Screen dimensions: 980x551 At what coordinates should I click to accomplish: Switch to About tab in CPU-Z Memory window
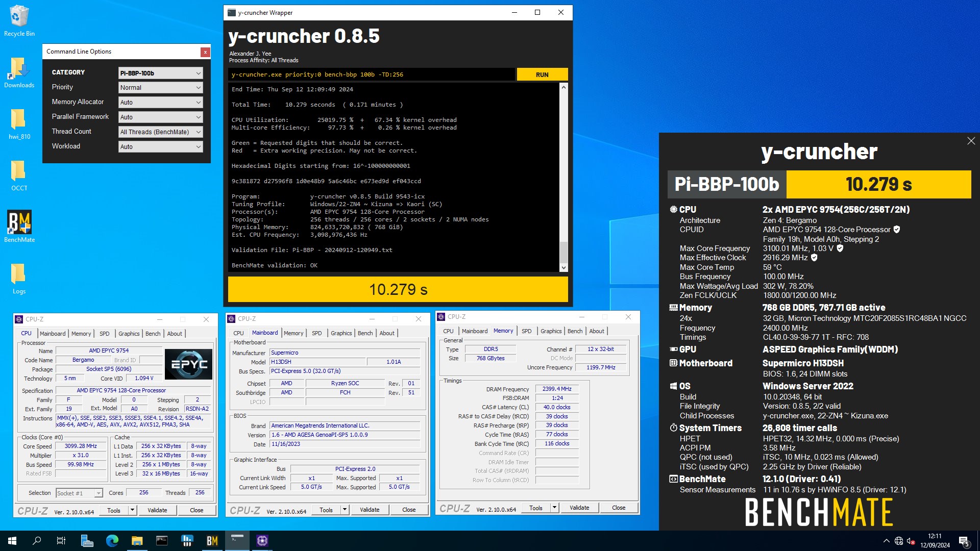click(x=597, y=331)
